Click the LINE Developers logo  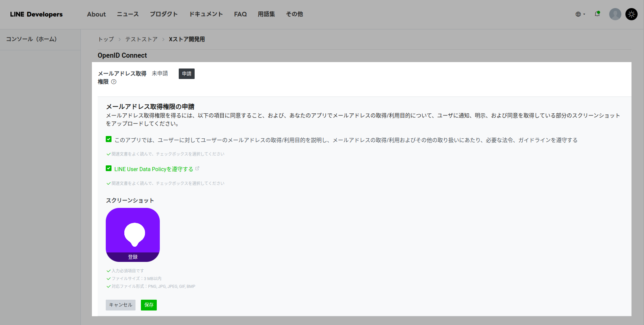click(36, 14)
